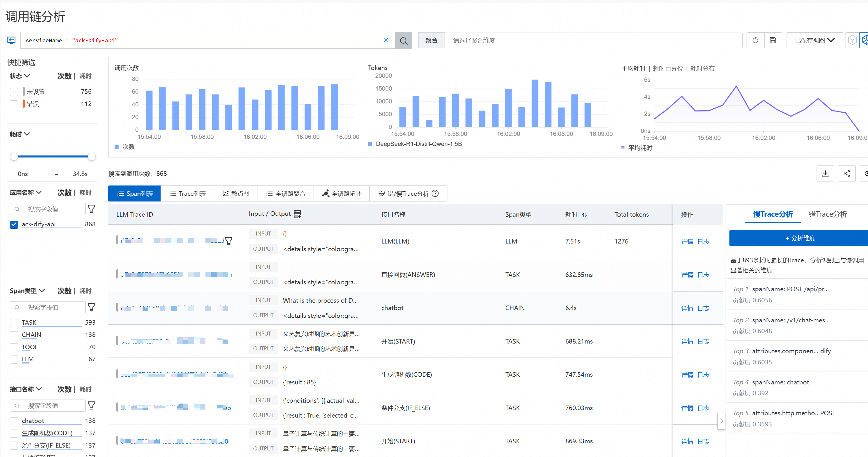Switch to 错Trace分析 panel tab
The image size is (868, 457).
(827, 214)
